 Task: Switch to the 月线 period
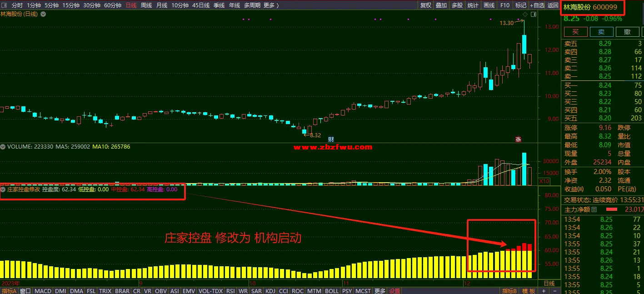click(x=162, y=5)
